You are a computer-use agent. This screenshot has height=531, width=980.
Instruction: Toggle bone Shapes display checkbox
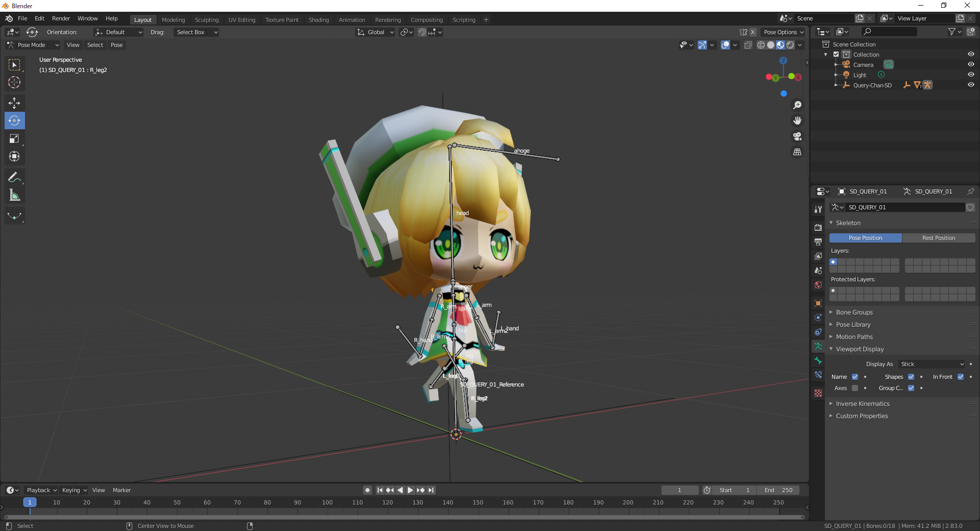[x=911, y=377]
